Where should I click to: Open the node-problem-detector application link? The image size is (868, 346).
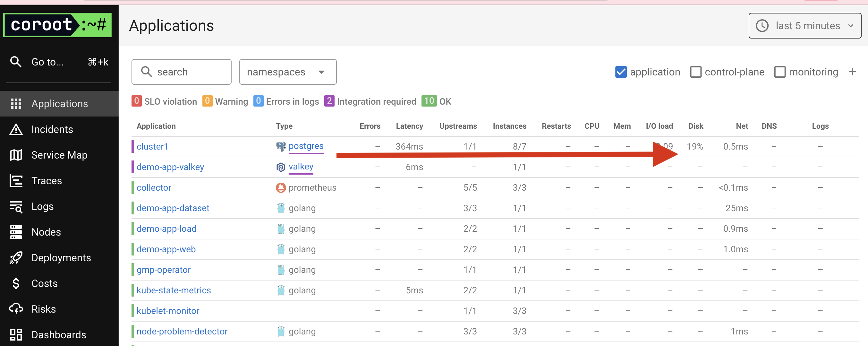point(182,332)
